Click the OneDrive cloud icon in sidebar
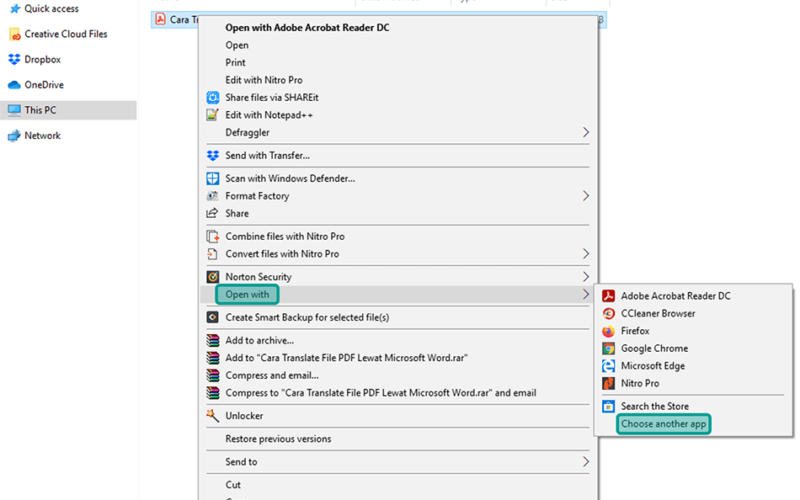This screenshot has width=800, height=500. coord(14,85)
